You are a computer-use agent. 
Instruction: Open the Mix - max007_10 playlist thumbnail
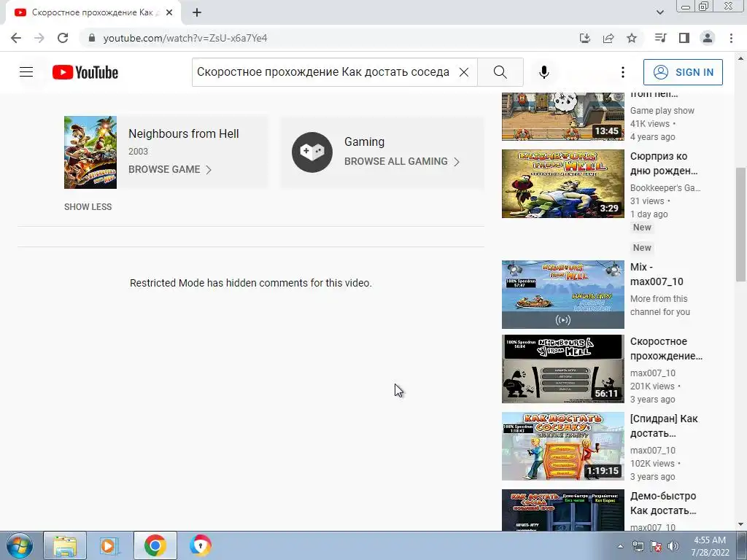pos(562,295)
